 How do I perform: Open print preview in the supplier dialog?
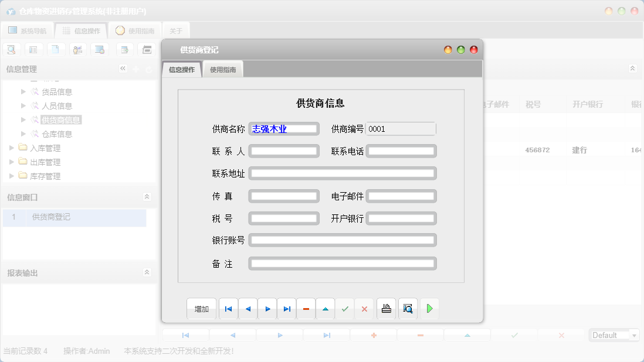point(408,309)
